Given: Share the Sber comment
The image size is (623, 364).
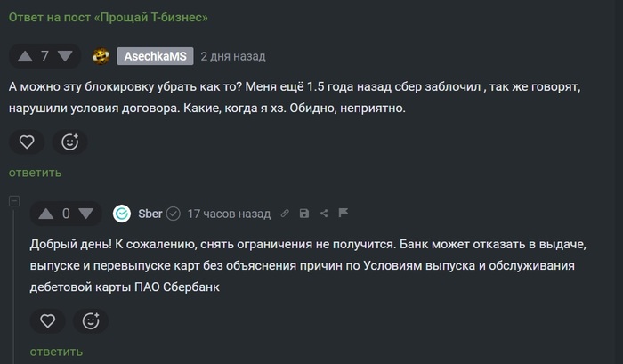Looking at the screenshot, I should [x=324, y=214].
